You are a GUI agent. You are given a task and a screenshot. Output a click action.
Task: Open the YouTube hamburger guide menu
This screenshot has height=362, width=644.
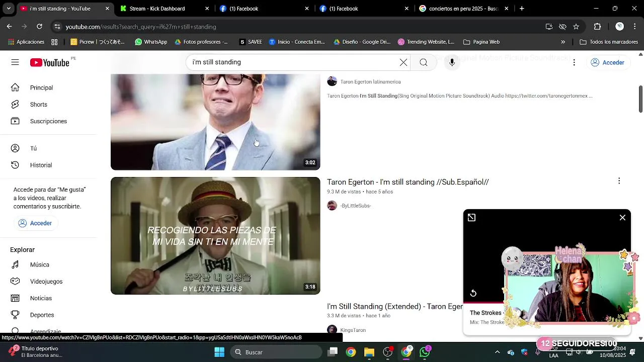[x=15, y=62]
